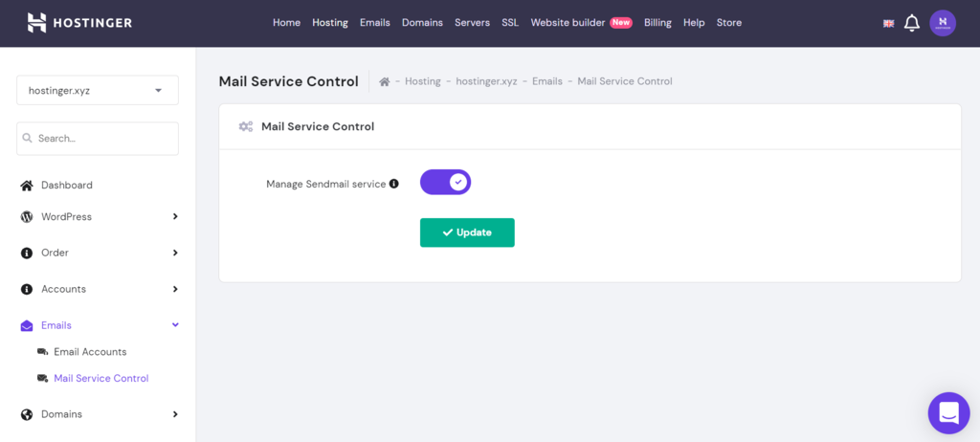The width and height of the screenshot is (980, 442).
Task: Expand the Domains menu chevron
Action: pos(175,414)
